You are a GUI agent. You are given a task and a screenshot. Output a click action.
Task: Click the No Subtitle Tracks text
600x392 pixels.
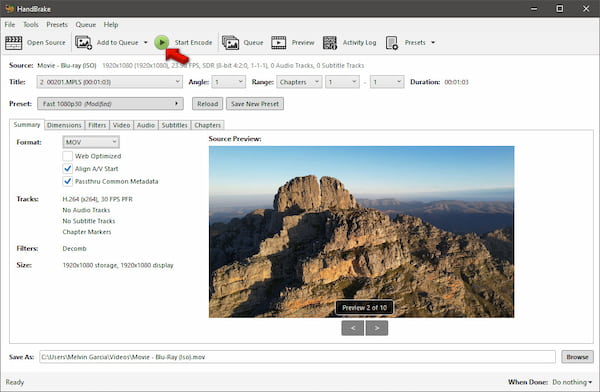click(89, 221)
